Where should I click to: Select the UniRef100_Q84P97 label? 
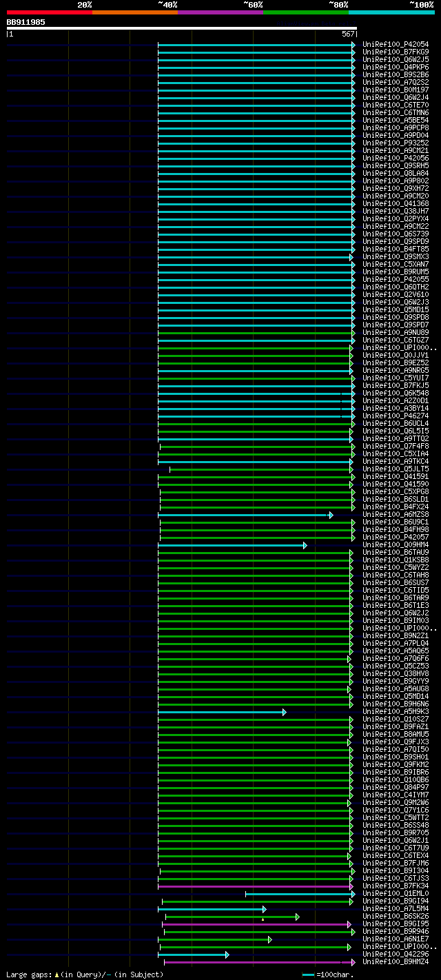tap(396, 788)
